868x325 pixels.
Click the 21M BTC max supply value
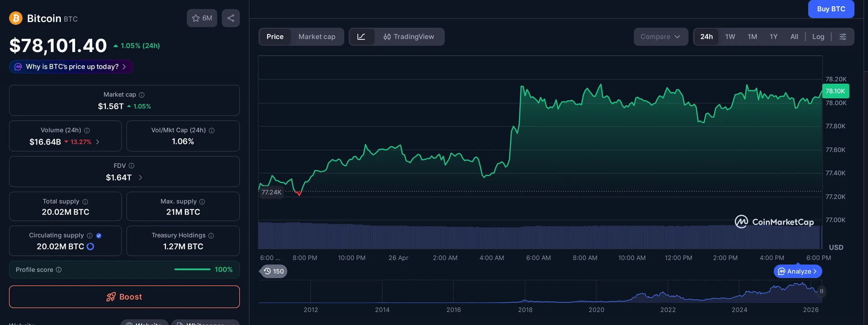point(183,212)
